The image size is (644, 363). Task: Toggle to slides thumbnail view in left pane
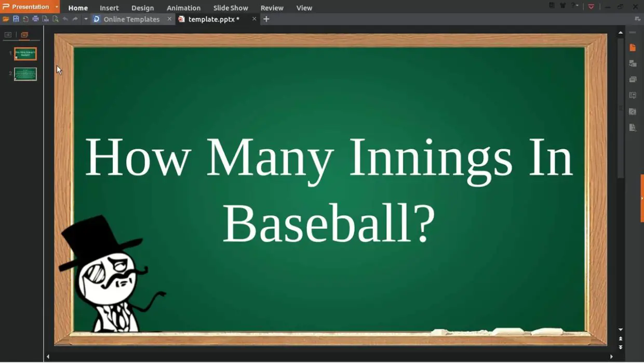click(x=24, y=34)
